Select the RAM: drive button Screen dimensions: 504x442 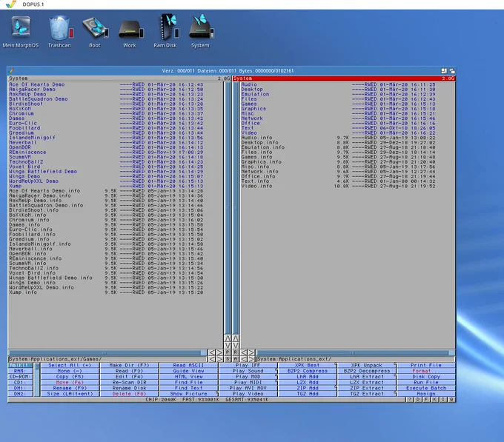point(20,371)
